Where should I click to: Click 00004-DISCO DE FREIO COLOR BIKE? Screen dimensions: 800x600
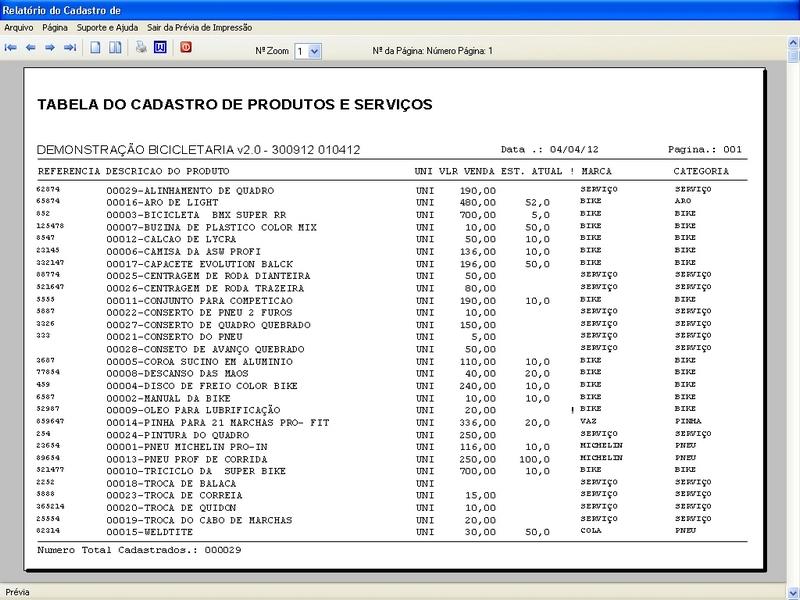coord(202,386)
